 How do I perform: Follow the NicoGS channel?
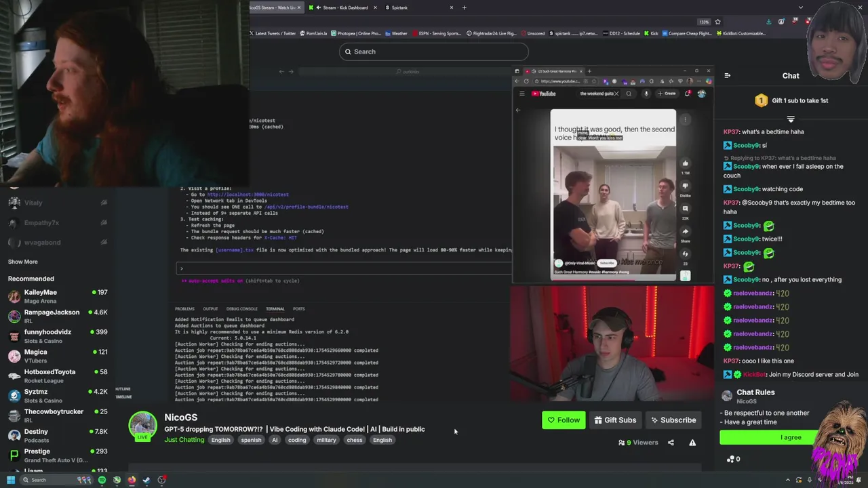(564, 420)
